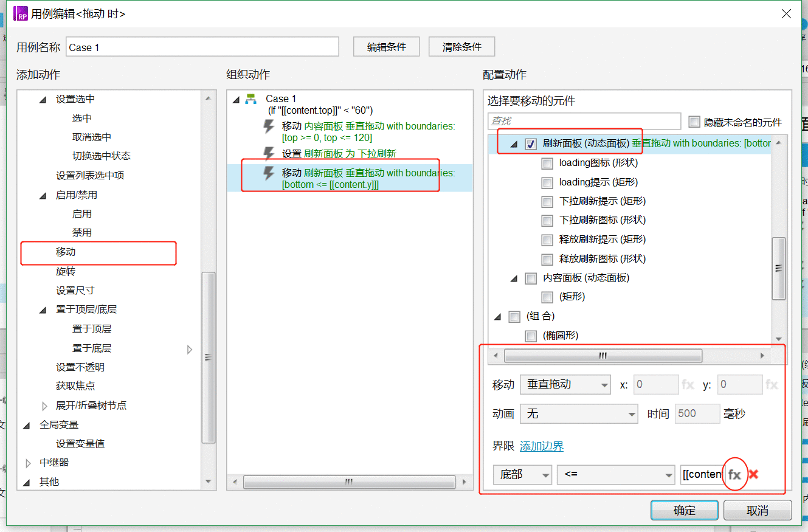The height and width of the screenshot is (532, 808).
Task: Click the 用例名称 field containing Case 1
Action: click(x=202, y=47)
